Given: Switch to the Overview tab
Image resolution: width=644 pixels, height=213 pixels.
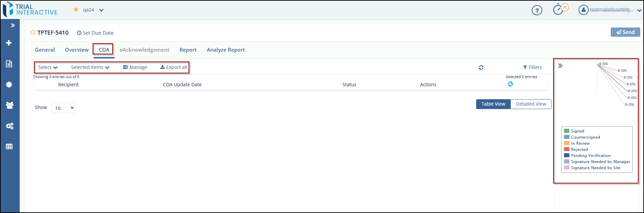Looking at the screenshot, I should click(x=77, y=50).
